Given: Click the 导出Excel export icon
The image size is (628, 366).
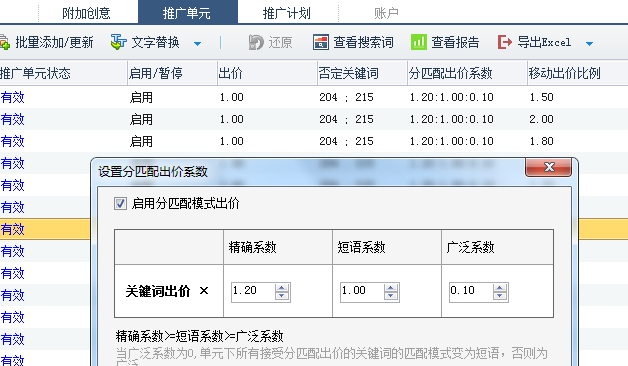Looking at the screenshot, I should (505, 42).
